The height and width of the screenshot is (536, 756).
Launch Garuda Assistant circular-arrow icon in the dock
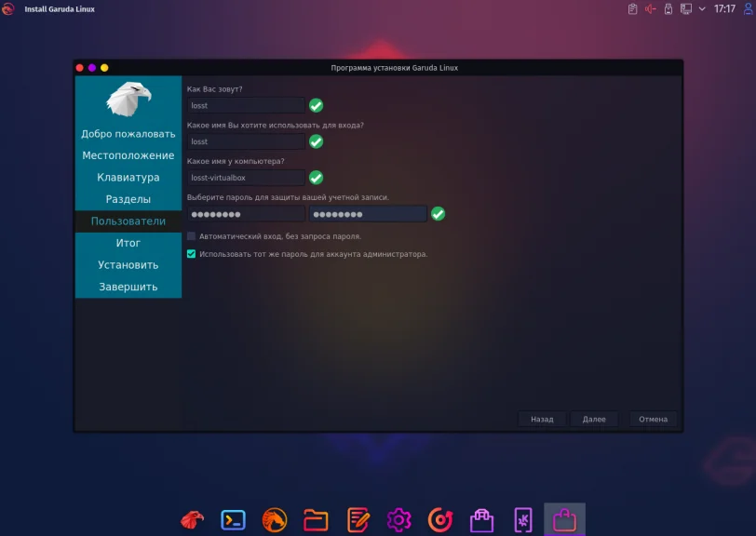pos(439,517)
